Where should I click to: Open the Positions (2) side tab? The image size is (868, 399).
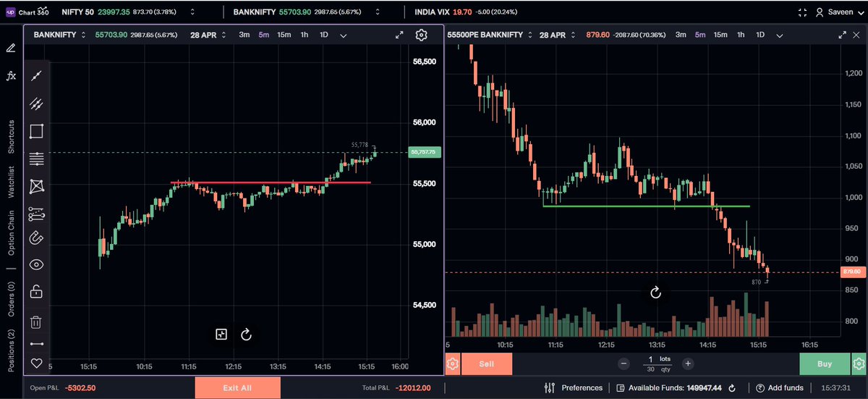tap(11, 351)
